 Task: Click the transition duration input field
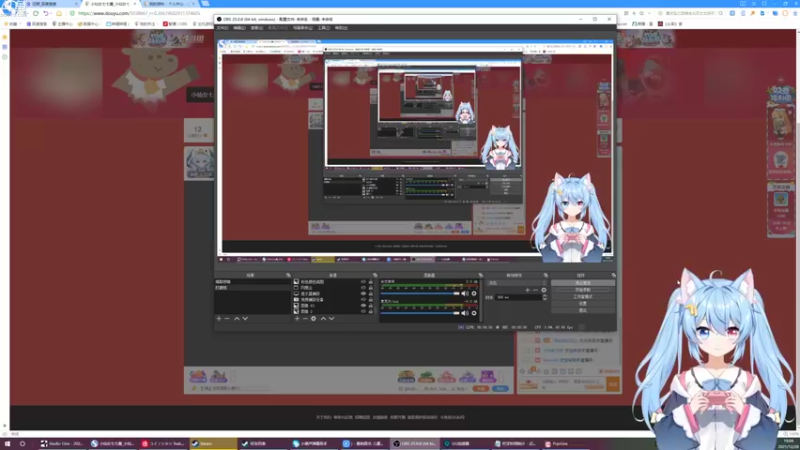(518, 297)
